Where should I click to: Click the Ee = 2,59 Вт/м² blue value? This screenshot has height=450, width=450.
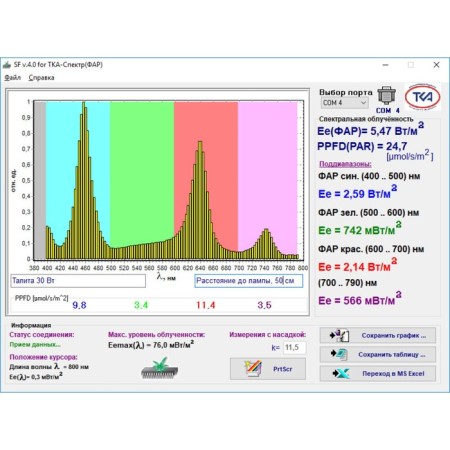357,193
